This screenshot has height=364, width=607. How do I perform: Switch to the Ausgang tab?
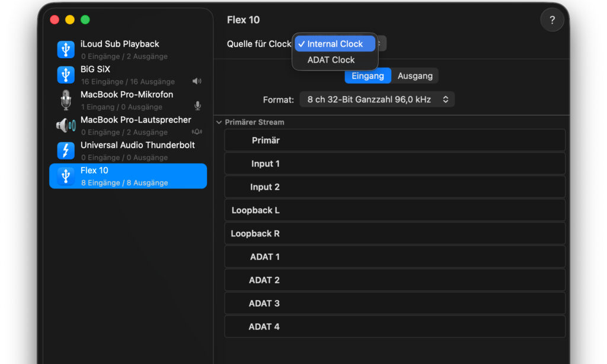415,76
